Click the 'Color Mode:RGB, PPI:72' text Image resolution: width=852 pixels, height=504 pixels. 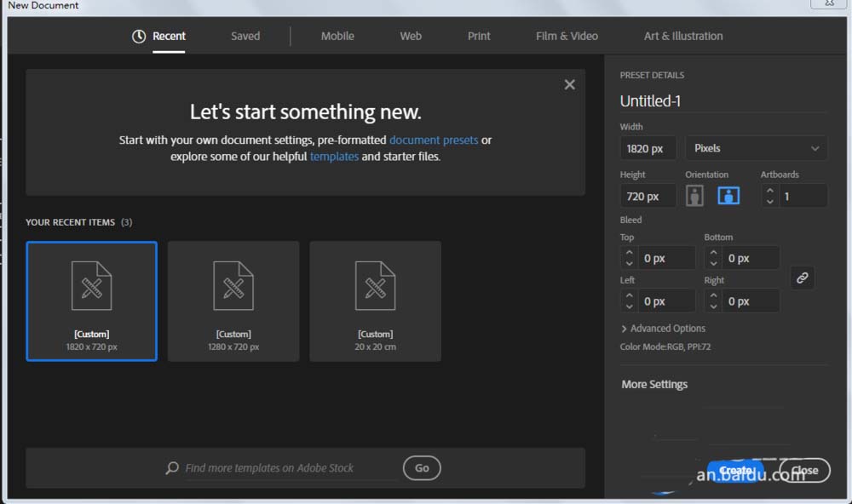[x=665, y=347]
